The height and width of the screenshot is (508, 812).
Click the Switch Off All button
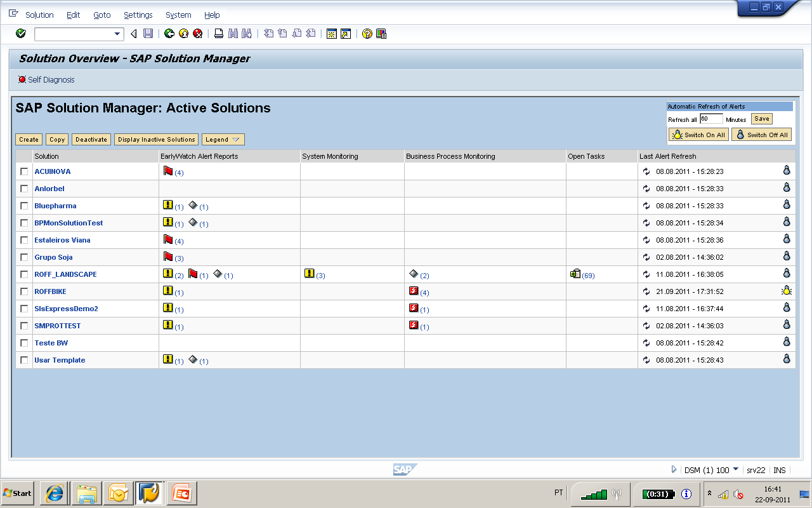[x=761, y=135]
